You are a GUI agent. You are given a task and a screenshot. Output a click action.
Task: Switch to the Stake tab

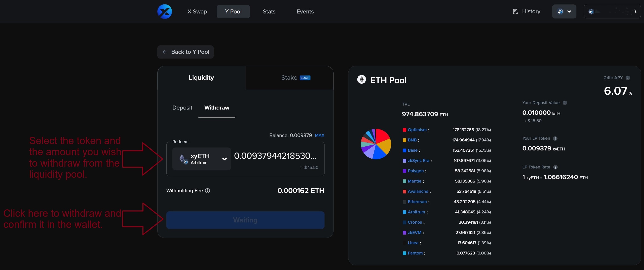tap(289, 78)
